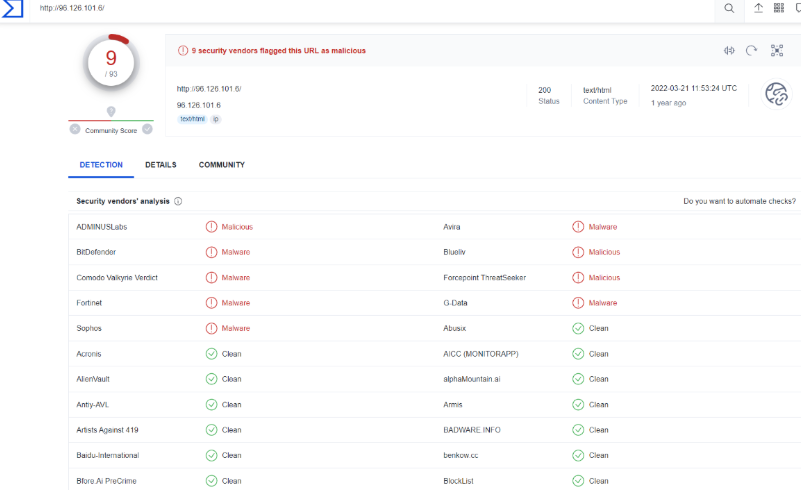Image resolution: width=801 pixels, height=490 pixels.
Task: Open the apps grid icon
Action: pos(779,8)
